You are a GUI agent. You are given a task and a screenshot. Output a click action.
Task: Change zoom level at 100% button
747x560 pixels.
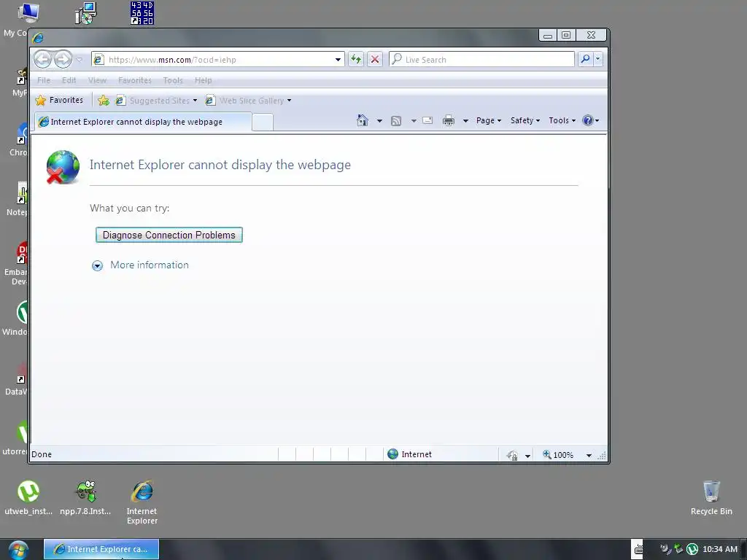(x=558, y=455)
